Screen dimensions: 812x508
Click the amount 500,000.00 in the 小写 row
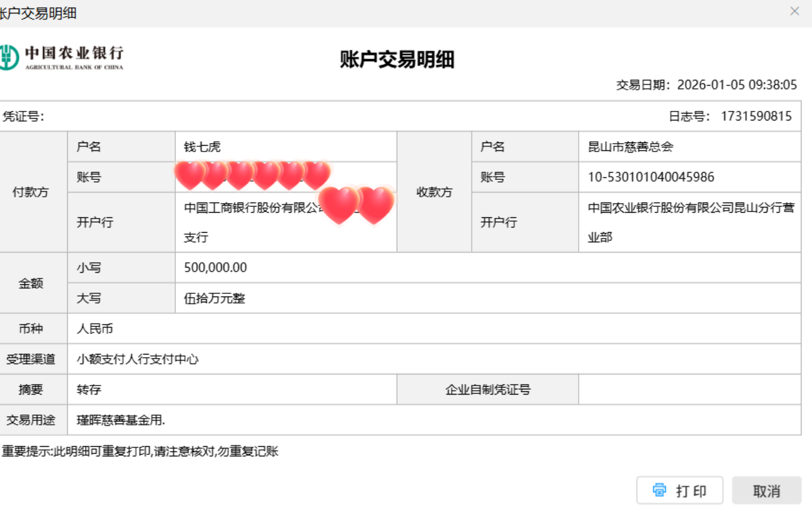tap(215, 268)
